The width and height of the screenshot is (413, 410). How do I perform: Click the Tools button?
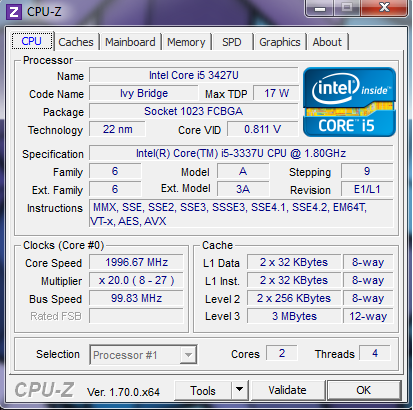tap(203, 390)
